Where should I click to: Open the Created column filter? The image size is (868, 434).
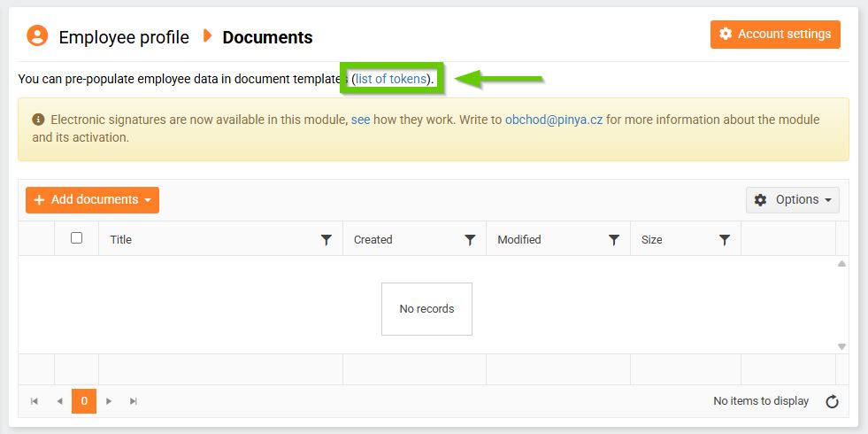(470, 239)
